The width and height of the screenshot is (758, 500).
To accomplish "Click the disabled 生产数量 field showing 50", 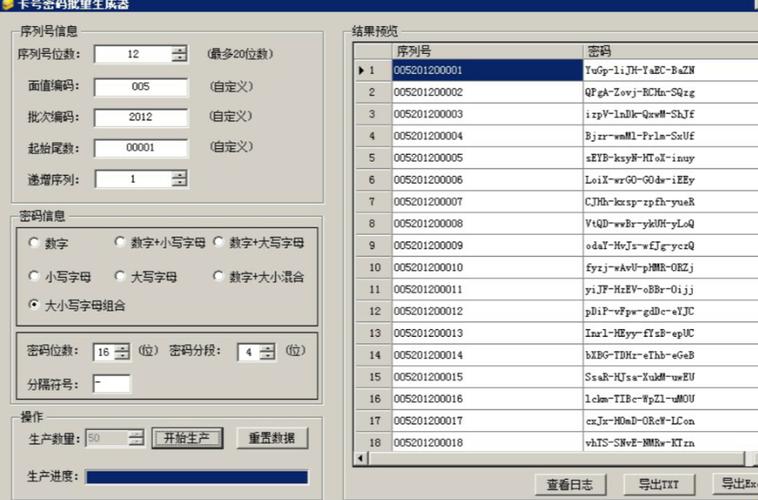I will click(107, 438).
